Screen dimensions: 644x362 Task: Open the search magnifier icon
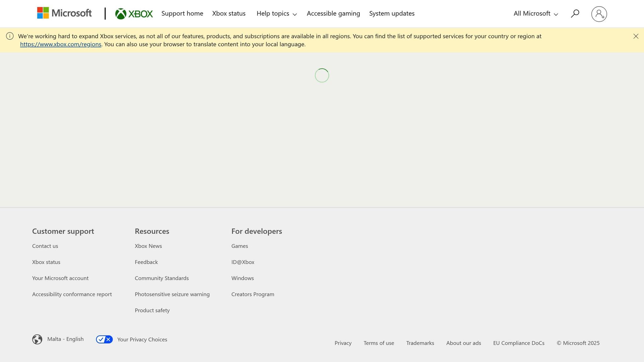click(x=575, y=14)
